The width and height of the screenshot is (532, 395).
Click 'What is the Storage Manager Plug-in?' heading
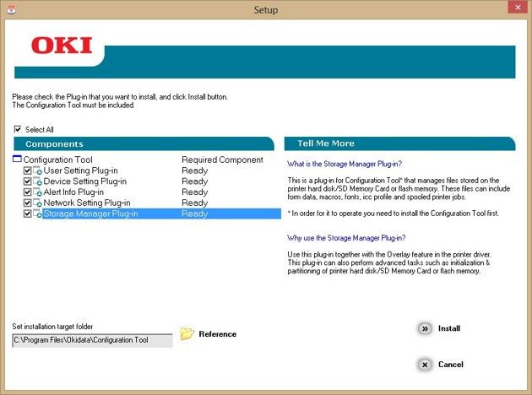tap(345, 164)
